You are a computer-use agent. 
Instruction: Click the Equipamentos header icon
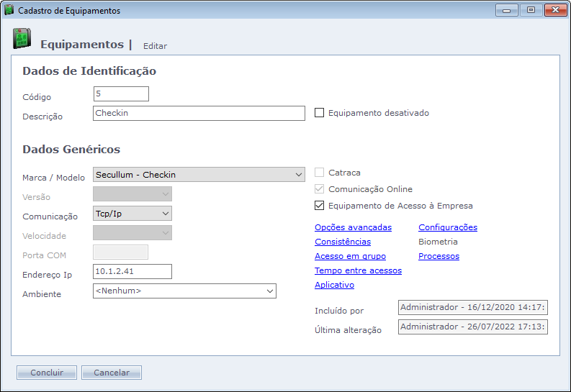22,40
